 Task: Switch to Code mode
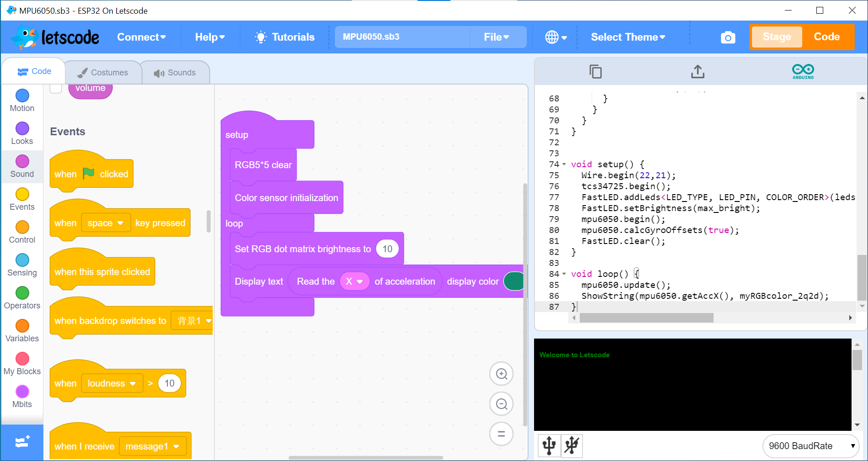[826, 37]
